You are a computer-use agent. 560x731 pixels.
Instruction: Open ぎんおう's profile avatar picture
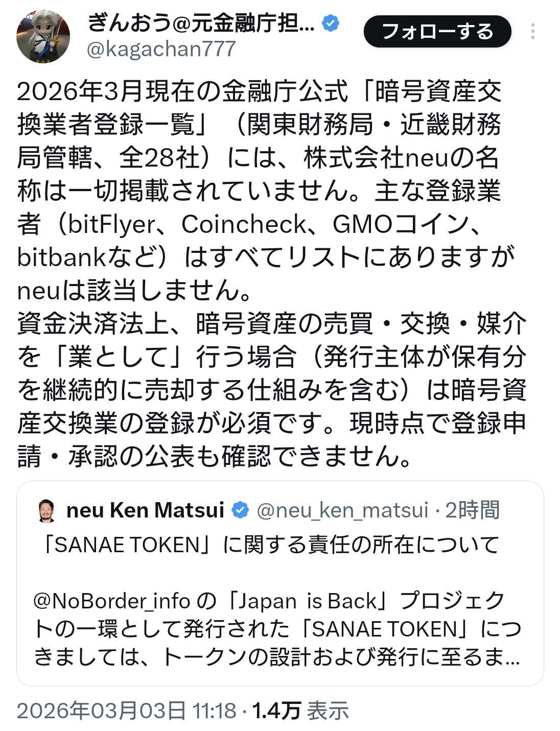(x=43, y=36)
